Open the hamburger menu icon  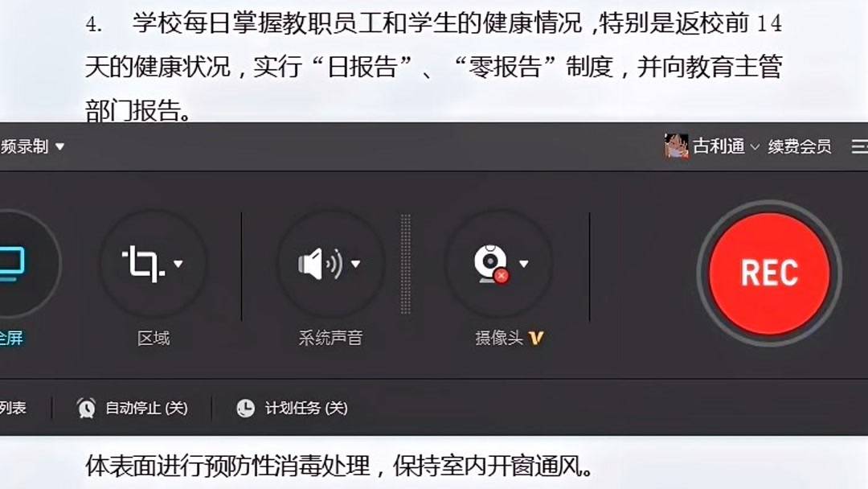pos(860,146)
